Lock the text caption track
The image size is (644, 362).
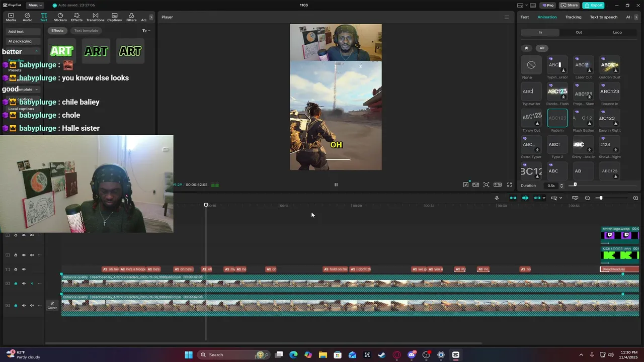coord(16,269)
